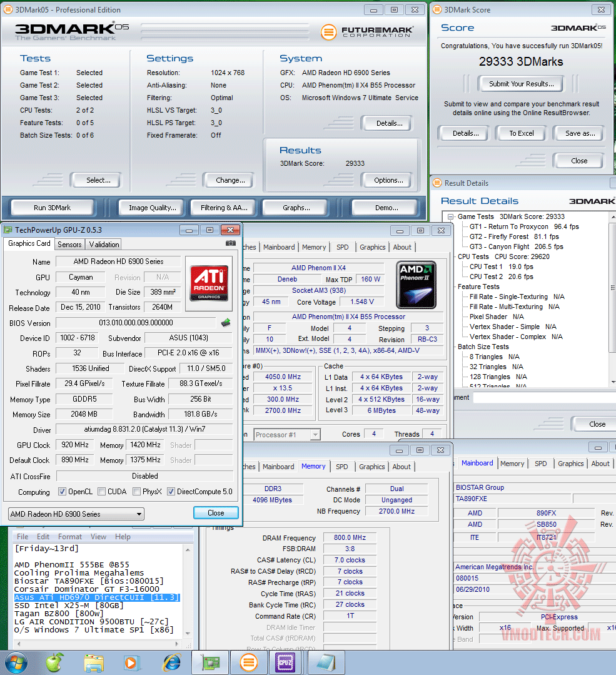The image size is (616, 675).
Task: Select CPU Test 2 tree row
Action: click(501, 277)
